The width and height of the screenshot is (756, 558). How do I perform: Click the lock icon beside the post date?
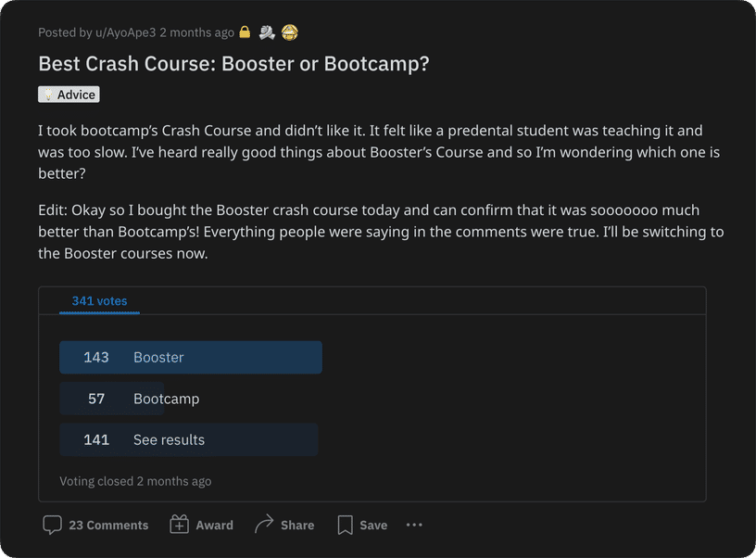click(x=245, y=32)
